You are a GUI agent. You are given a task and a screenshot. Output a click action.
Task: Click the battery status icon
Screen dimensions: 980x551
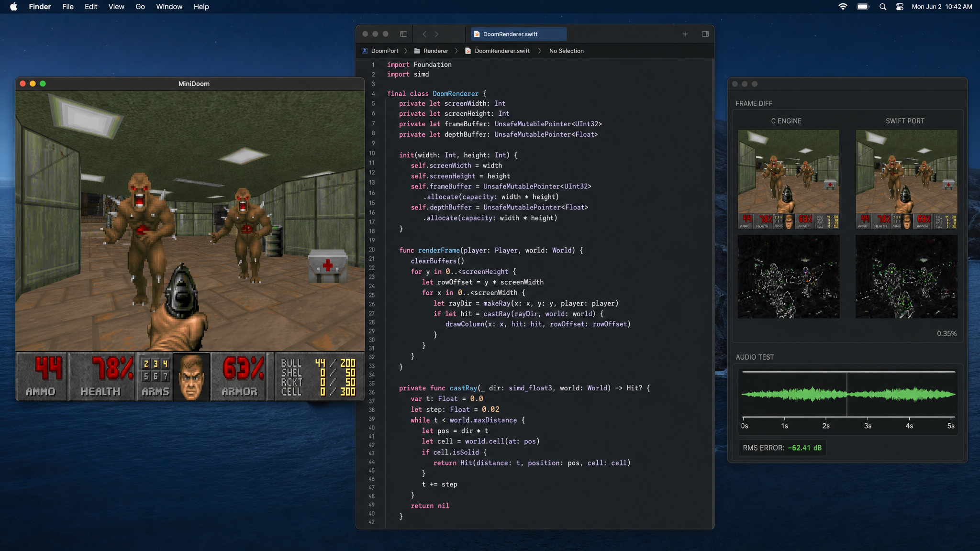tap(863, 7)
